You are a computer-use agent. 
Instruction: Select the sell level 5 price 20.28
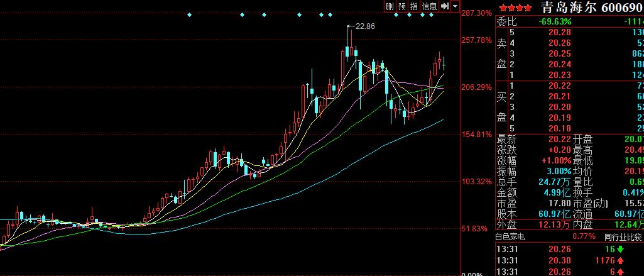pos(559,32)
